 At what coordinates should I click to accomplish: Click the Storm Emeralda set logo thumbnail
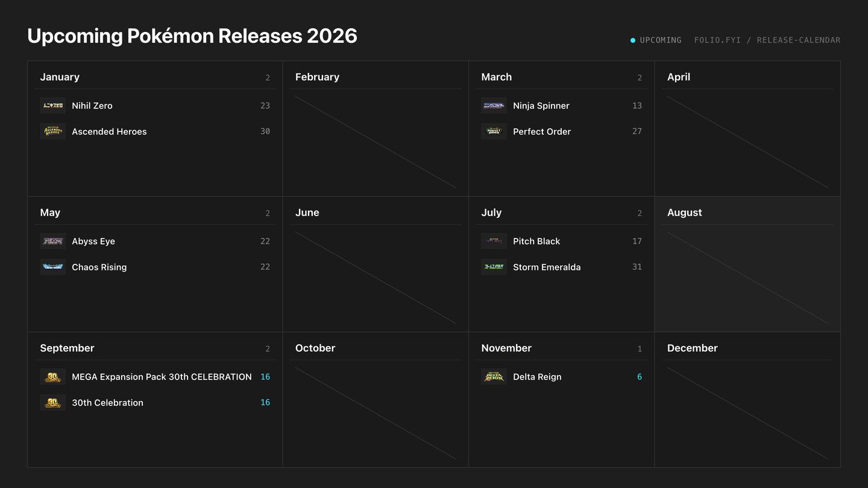pos(494,267)
